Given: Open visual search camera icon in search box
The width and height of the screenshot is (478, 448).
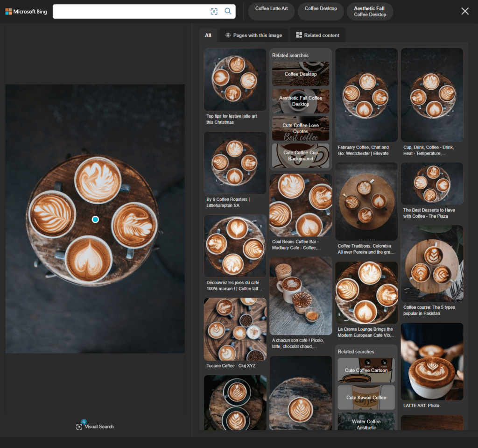Looking at the screenshot, I should [x=214, y=11].
